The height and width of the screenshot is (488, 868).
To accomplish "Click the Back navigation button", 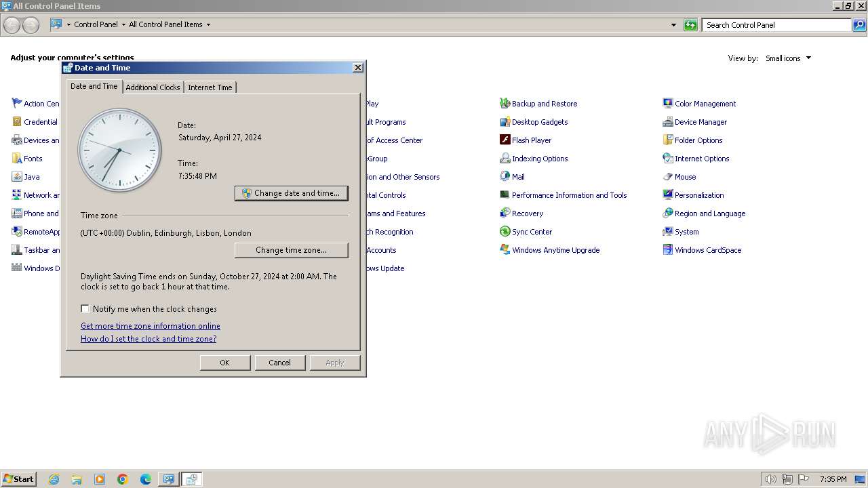I will pyautogui.click(x=12, y=25).
